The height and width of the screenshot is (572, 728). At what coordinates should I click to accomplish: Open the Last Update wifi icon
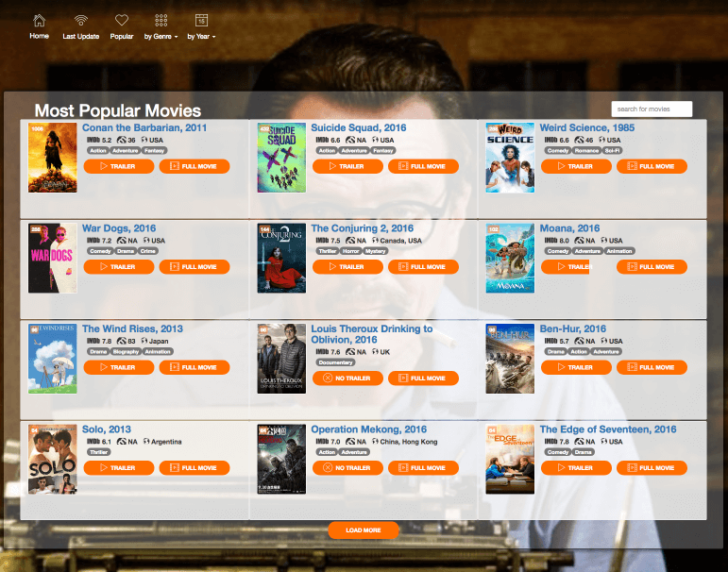[x=81, y=21]
